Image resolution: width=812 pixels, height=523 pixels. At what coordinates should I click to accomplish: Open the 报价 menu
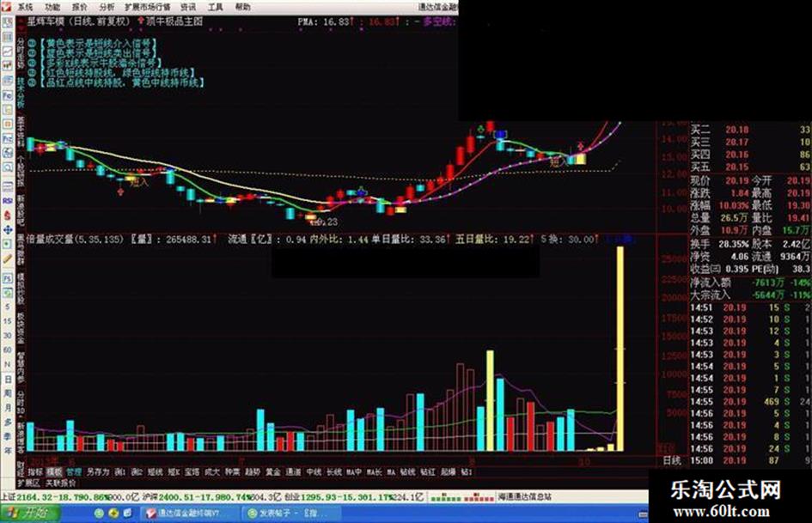[79, 7]
